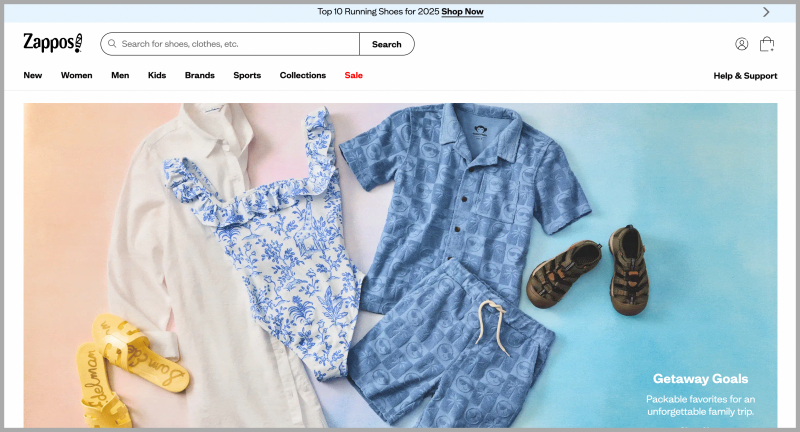800x432 pixels.
Task: Open the Kids menu
Action: click(x=157, y=75)
